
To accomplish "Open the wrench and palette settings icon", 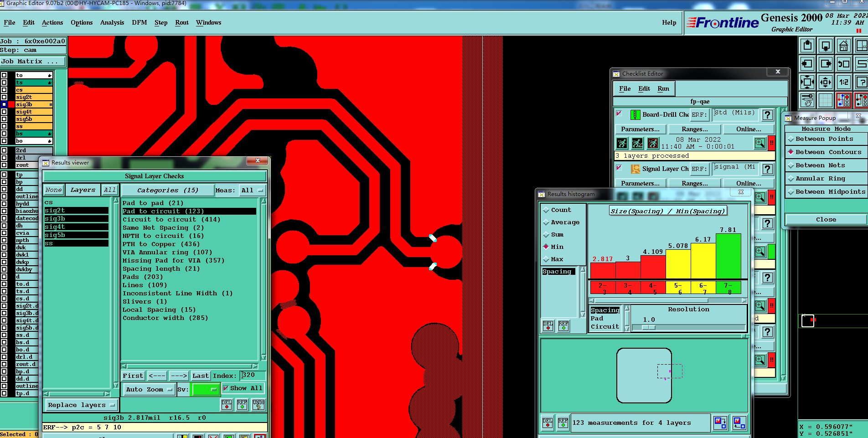I will click(x=807, y=100).
